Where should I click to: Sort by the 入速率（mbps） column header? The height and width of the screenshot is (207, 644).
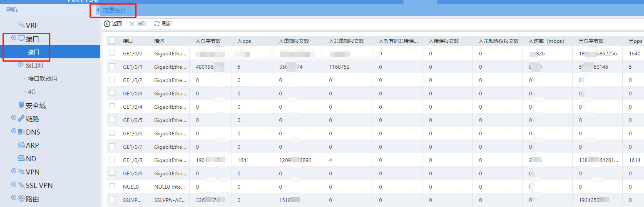tap(546, 41)
